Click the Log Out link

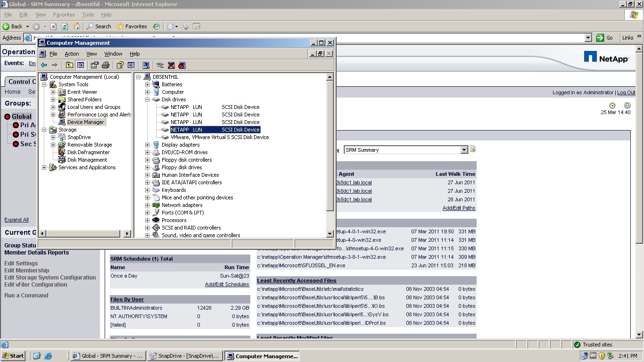point(626,92)
